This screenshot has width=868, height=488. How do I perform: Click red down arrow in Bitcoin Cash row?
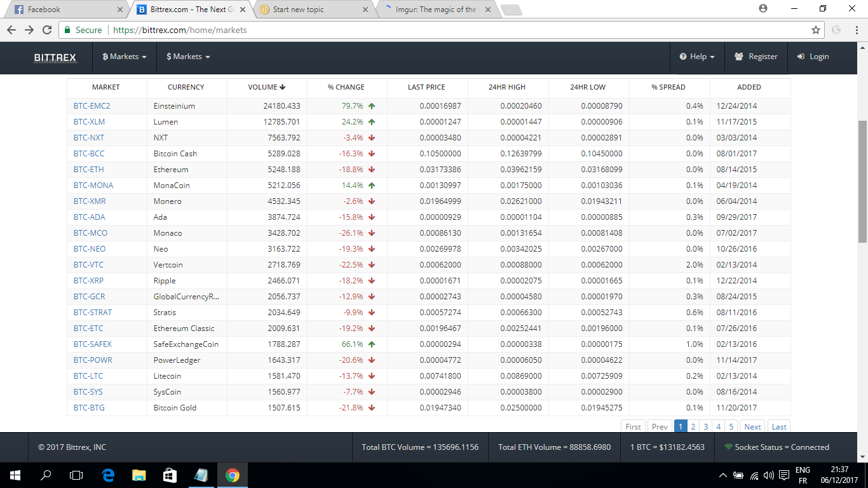pos(372,154)
